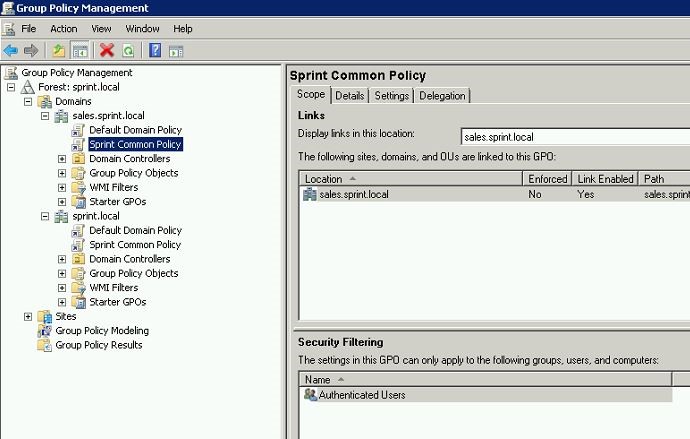690x439 pixels.
Task: Sort links by the Location column header
Action: click(411, 179)
